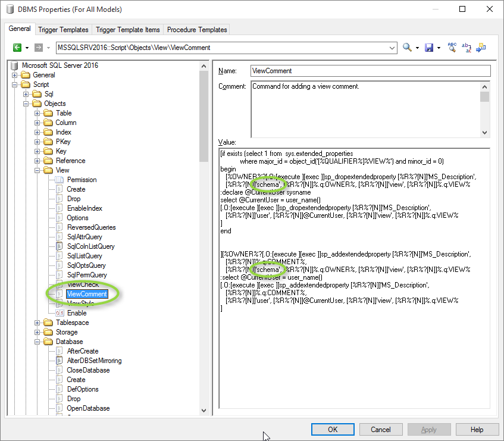Image resolution: width=504 pixels, height=441 pixels.
Task: Collapse the View folder node
Action: 37,170
